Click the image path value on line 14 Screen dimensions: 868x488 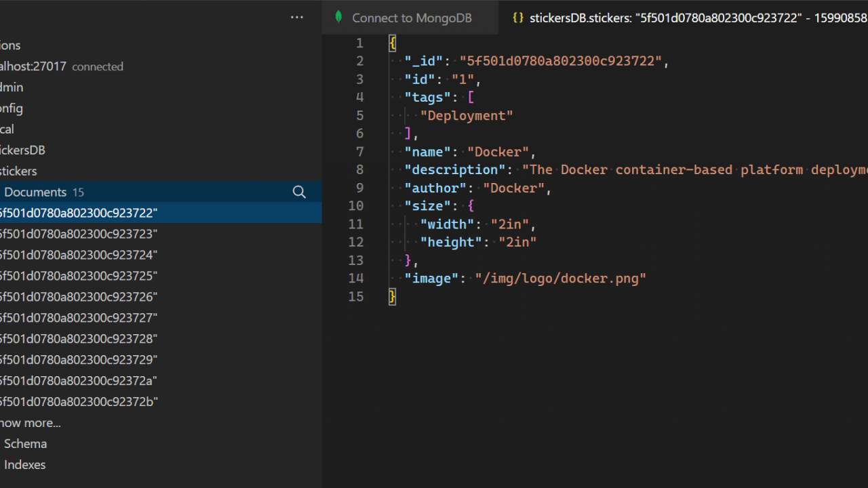[x=560, y=279]
